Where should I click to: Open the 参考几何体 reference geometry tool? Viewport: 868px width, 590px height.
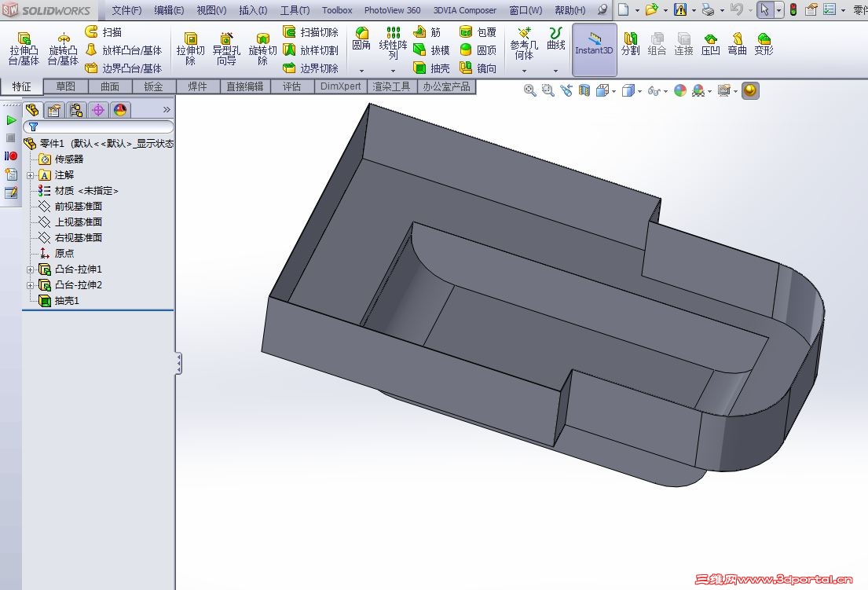524,43
